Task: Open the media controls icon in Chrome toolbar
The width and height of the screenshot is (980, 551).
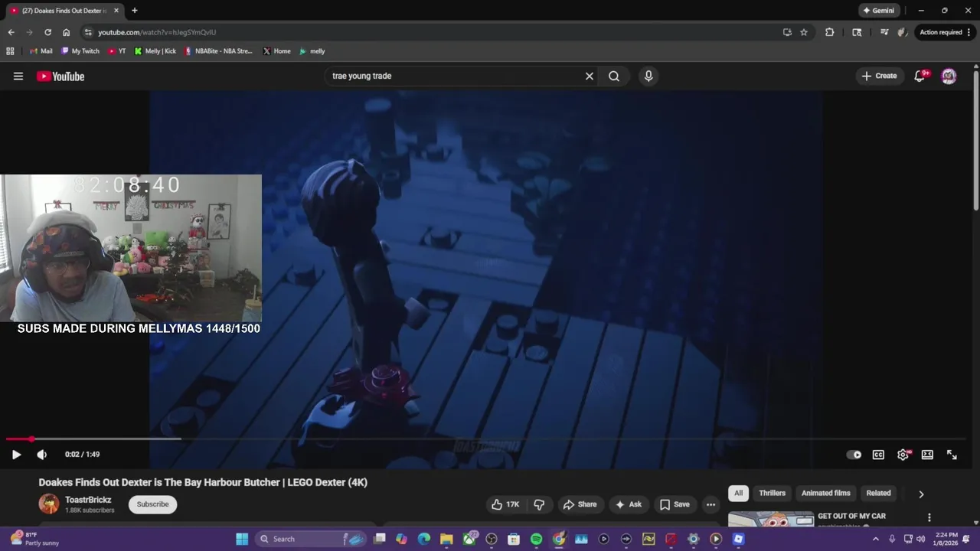Action: tap(884, 32)
